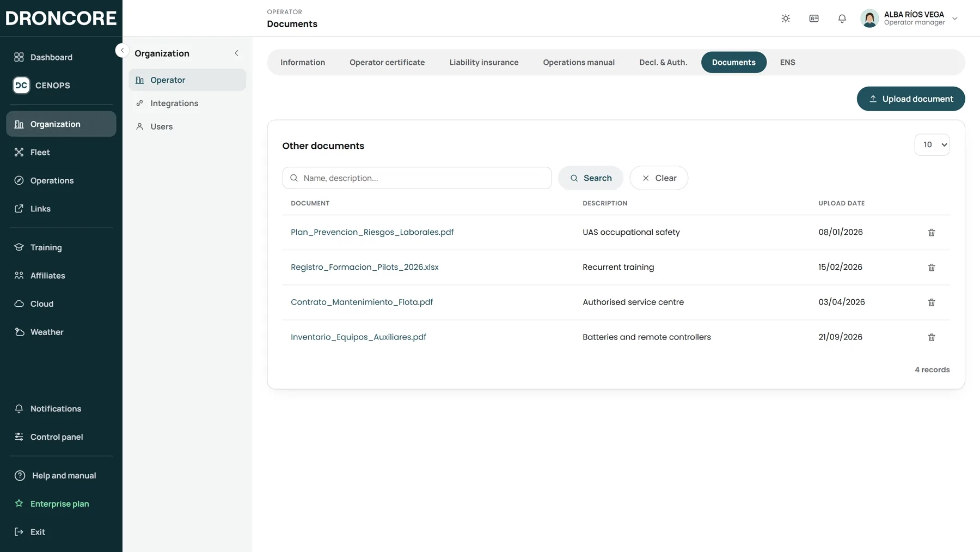Open Weather from the sidebar

[x=61, y=332]
